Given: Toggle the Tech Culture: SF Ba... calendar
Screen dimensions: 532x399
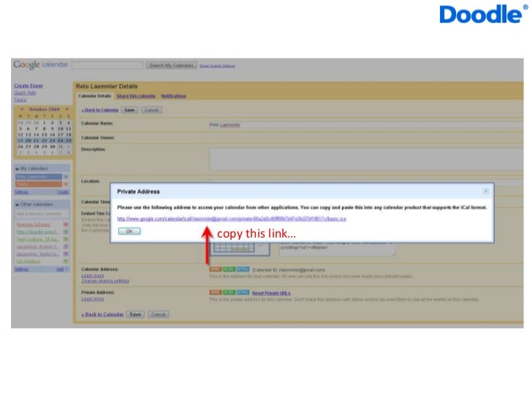Looking at the screenshot, I should click(38, 240).
